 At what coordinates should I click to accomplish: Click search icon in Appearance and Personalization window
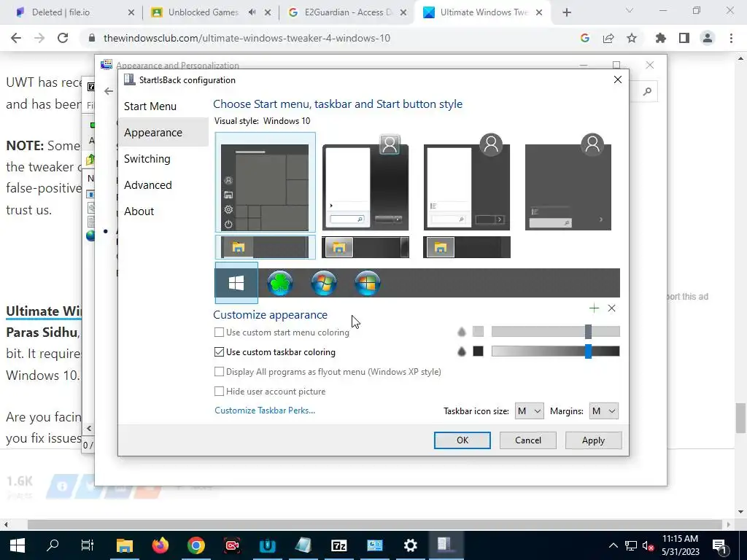tap(647, 91)
